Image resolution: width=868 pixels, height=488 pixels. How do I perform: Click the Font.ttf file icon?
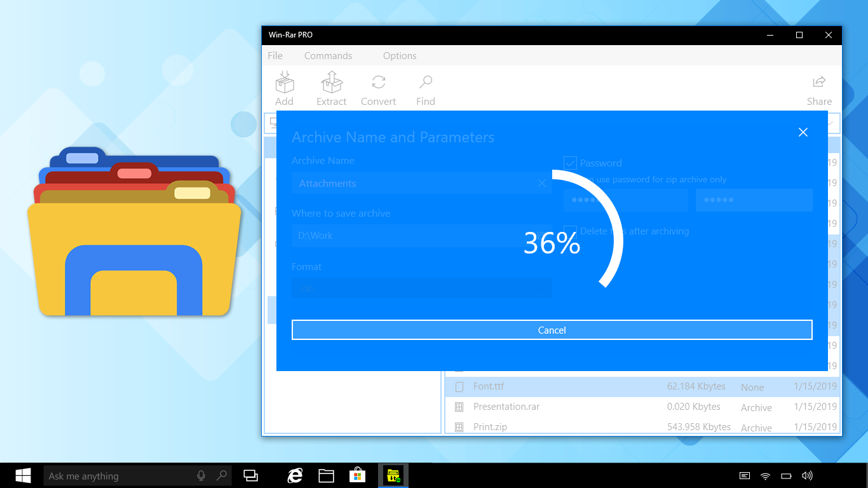(459, 386)
